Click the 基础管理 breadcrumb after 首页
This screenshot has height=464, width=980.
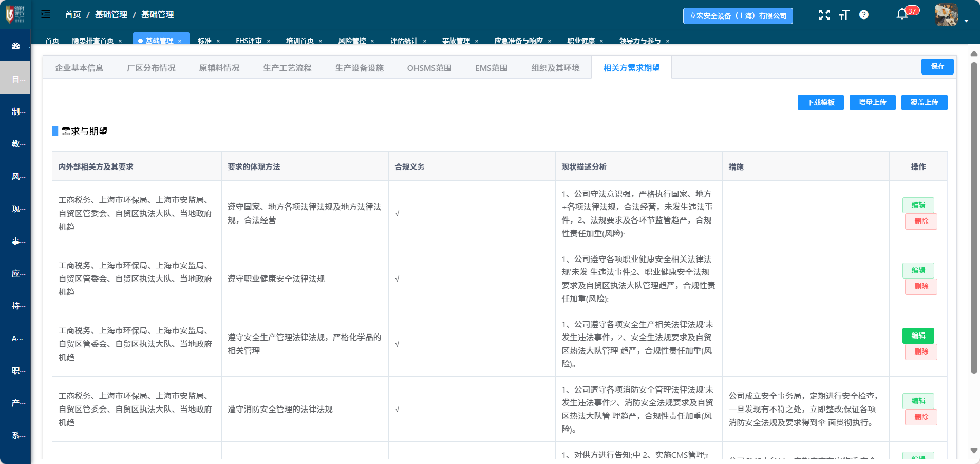[x=111, y=14]
